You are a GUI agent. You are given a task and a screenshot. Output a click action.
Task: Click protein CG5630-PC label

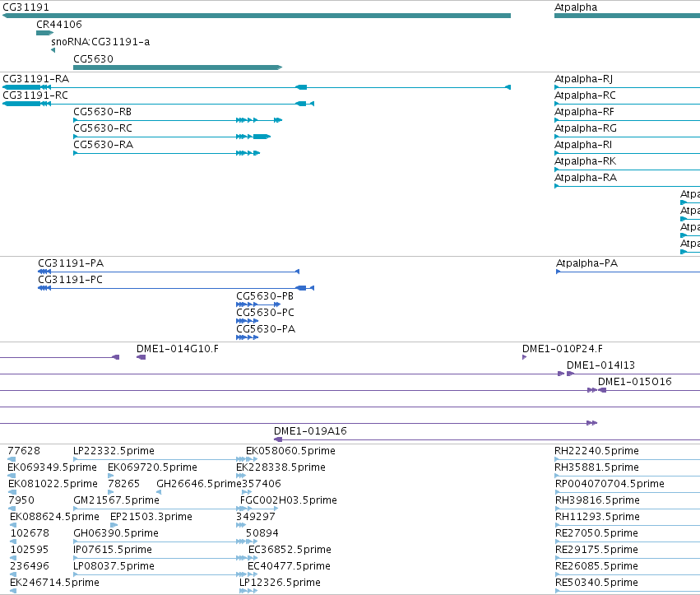(265, 313)
